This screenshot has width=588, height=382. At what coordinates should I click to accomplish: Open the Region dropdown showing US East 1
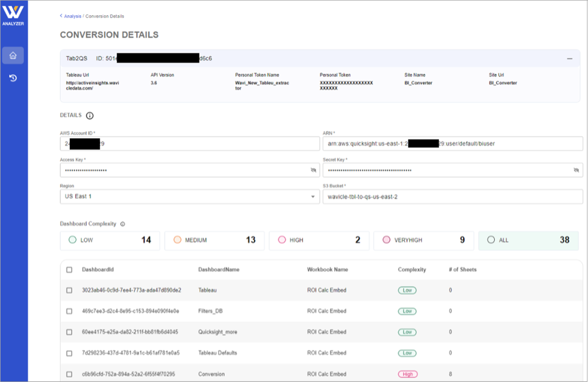(190, 197)
